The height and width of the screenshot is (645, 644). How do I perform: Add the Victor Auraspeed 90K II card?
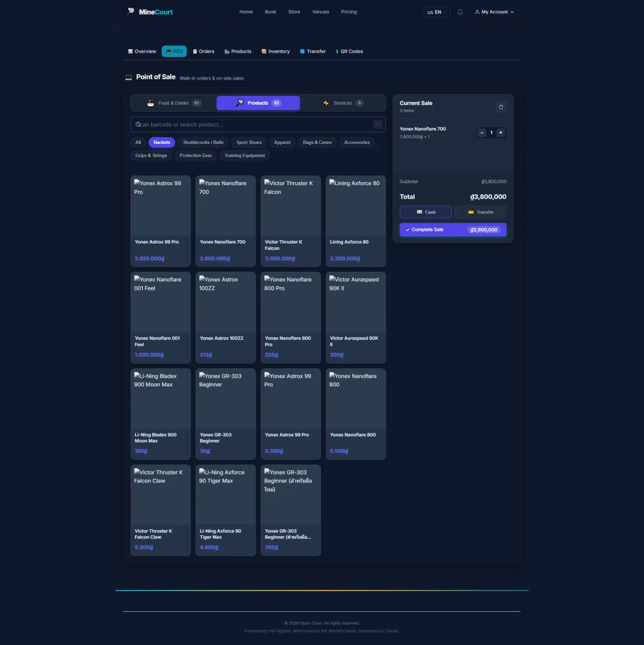point(356,317)
